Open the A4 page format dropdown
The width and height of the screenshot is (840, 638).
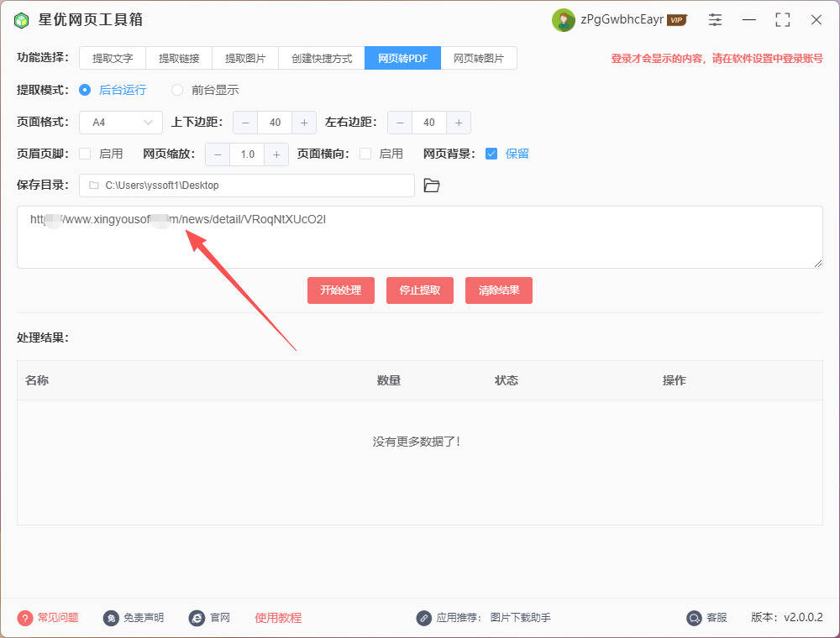click(x=120, y=122)
